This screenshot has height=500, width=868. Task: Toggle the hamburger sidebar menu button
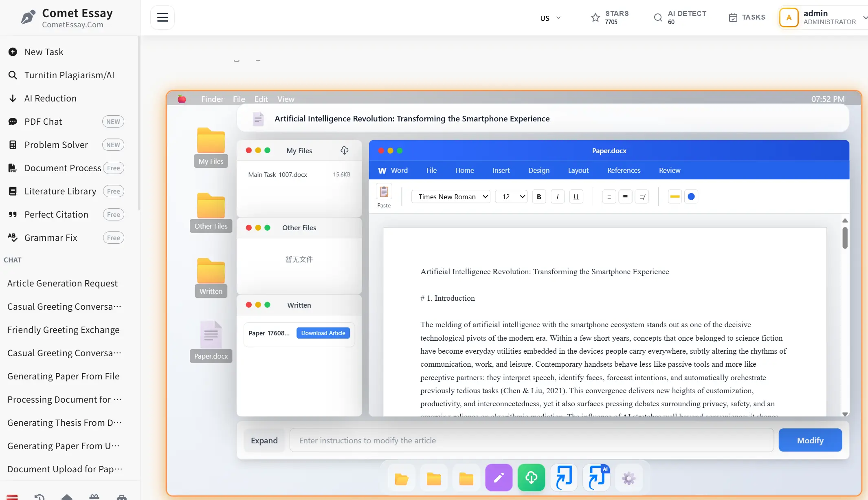coord(163,18)
